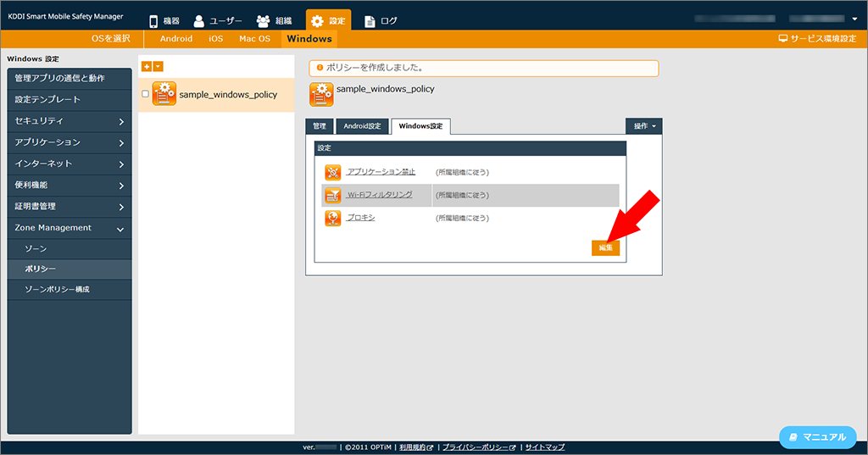Image resolution: width=868 pixels, height=455 pixels.
Task: Click the マニュアル book icon
Action: tap(793, 437)
